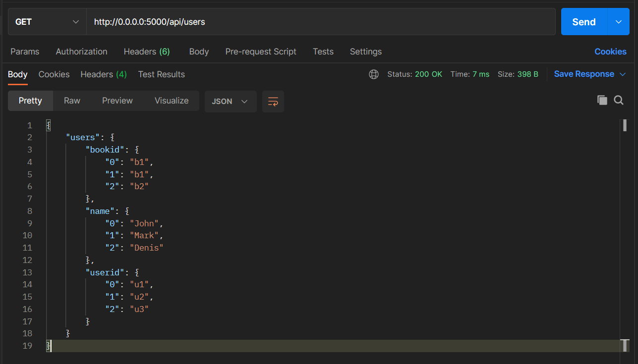
Task: Open the Send button's split dropdown arrow
Action: [x=618, y=21]
